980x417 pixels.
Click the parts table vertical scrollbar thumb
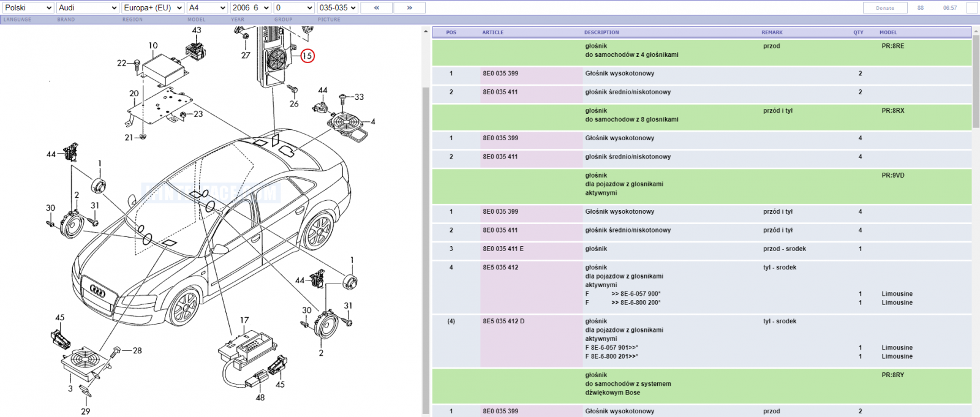(976, 82)
